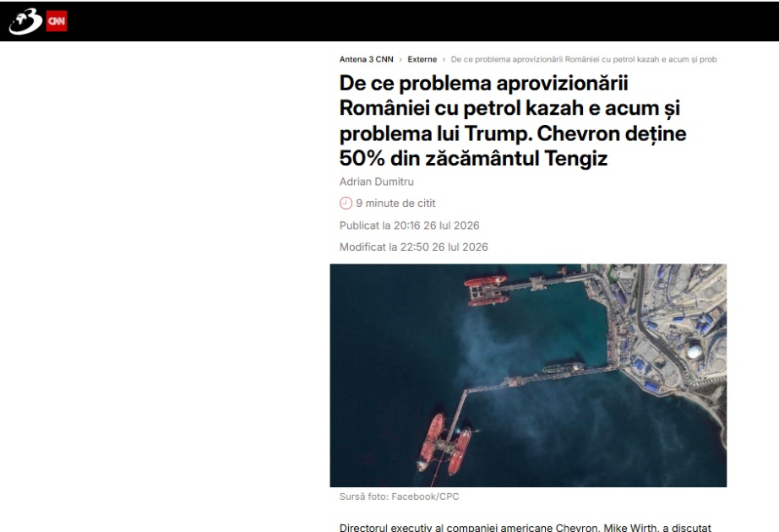Click the '9 minute de citit' text
Screen dimensions: 779x532
(x=395, y=204)
